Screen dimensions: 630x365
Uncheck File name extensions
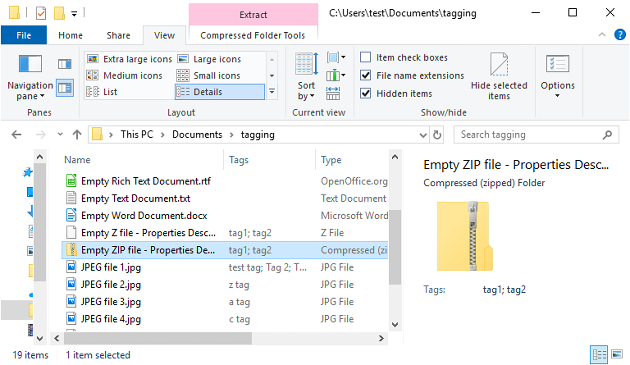pyautogui.click(x=365, y=76)
